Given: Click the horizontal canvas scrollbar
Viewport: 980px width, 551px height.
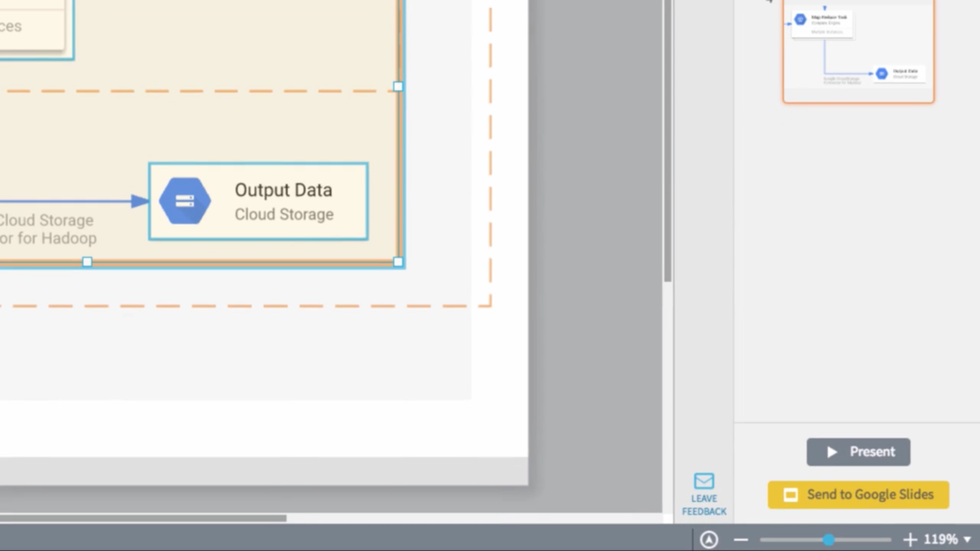Looking at the screenshot, I should click(x=143, y=518).
